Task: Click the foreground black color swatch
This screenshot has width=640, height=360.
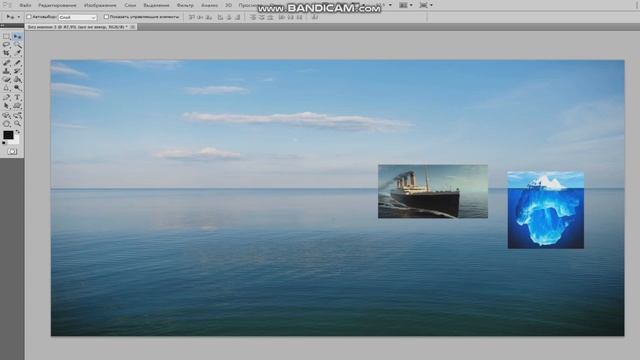Action: pyautogui.click(x=8, y=135)
